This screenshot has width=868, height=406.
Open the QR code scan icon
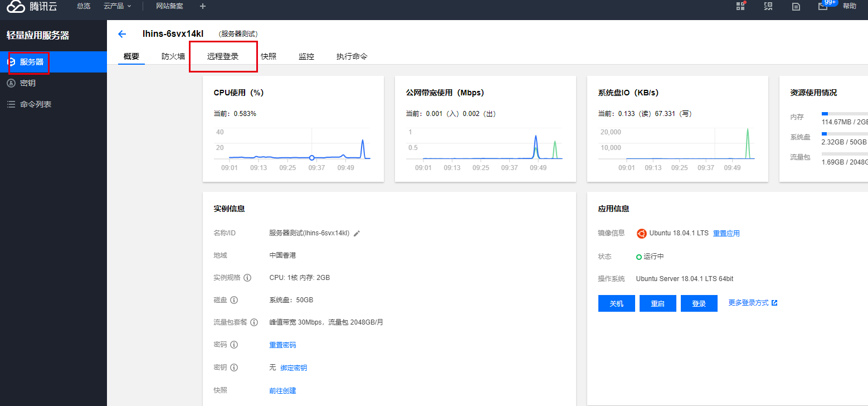point(769,6)
